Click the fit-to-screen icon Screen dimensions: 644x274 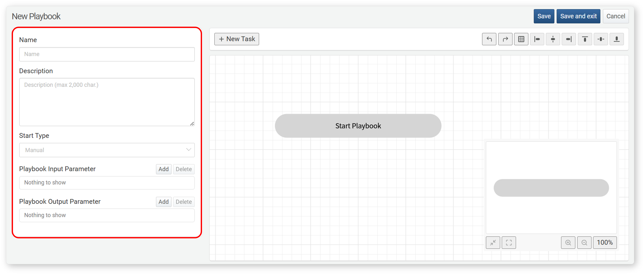(509, 242)
